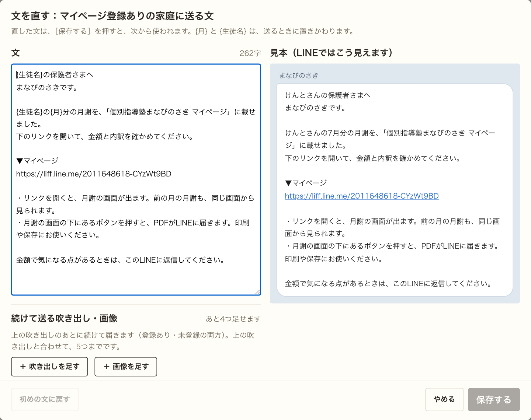
Task: Click the 画像を足す button
Action: point(126,367)
